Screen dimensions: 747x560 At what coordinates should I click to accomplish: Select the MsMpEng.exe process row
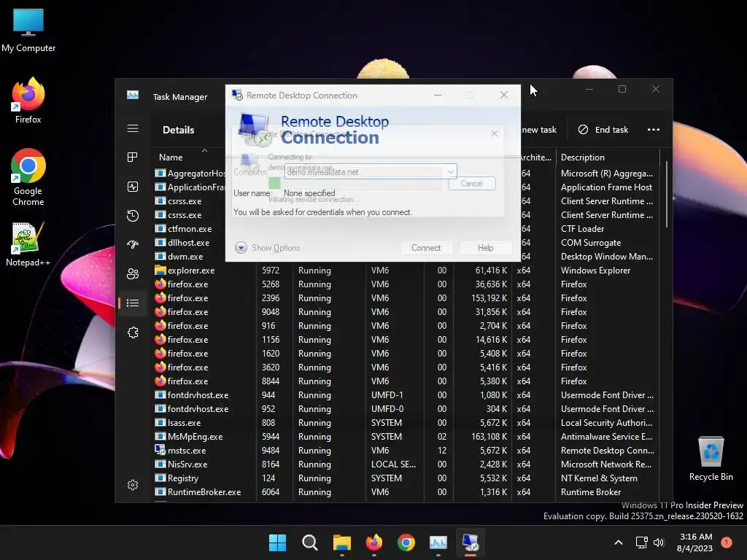(406, 436)
